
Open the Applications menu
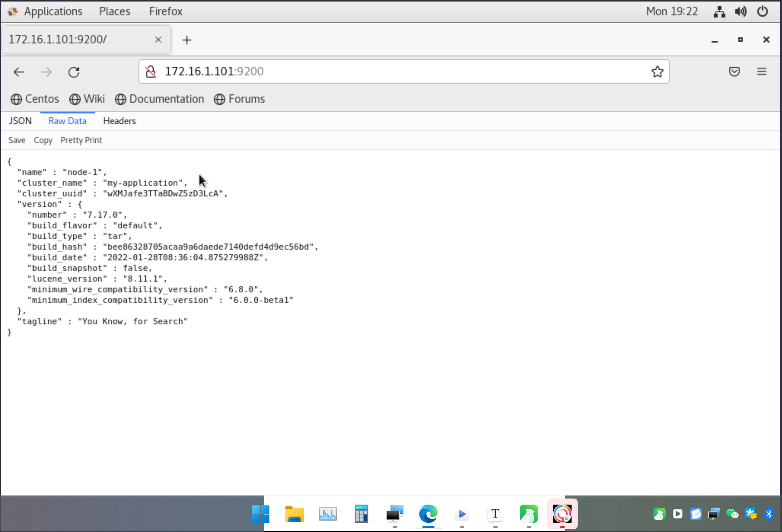point(53,11)
